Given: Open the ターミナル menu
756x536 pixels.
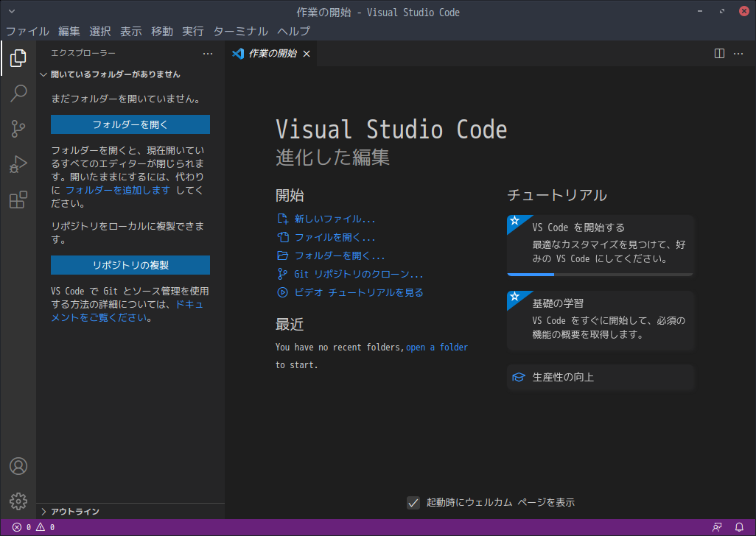Looking at the screenshot, I should [241, 32].
